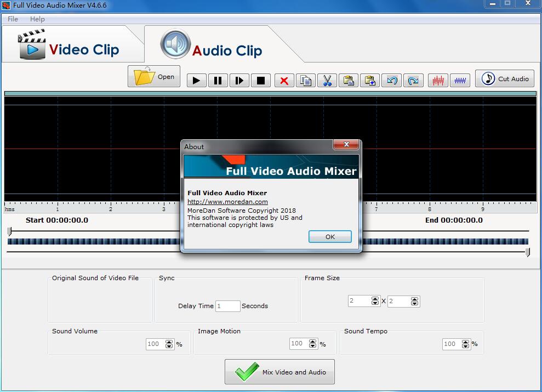Redo the last edit
This screenshot has height=392, width=542.
(413, 81)
